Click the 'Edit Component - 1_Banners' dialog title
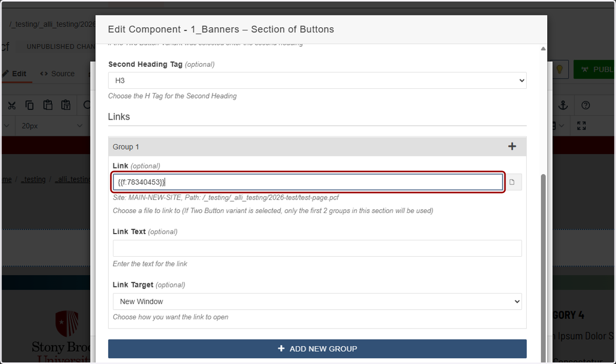 221,29
